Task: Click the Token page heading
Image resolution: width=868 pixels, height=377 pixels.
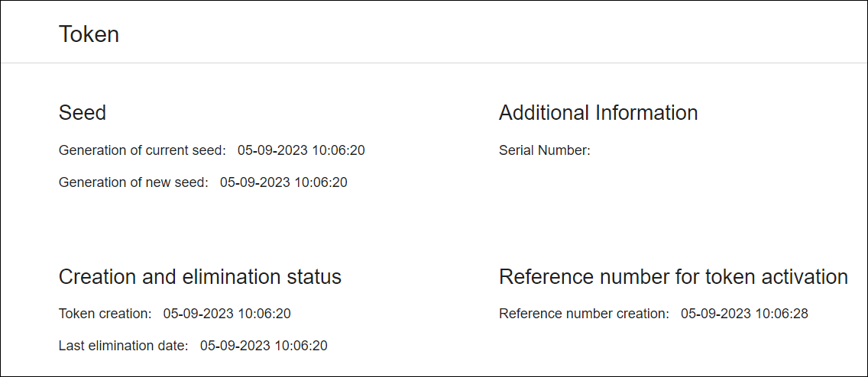Action: click(x=89, y=34)
